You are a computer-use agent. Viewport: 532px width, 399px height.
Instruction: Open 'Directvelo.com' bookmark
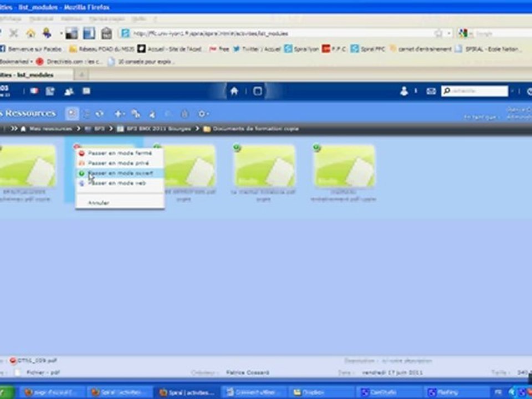pos(69,62)
